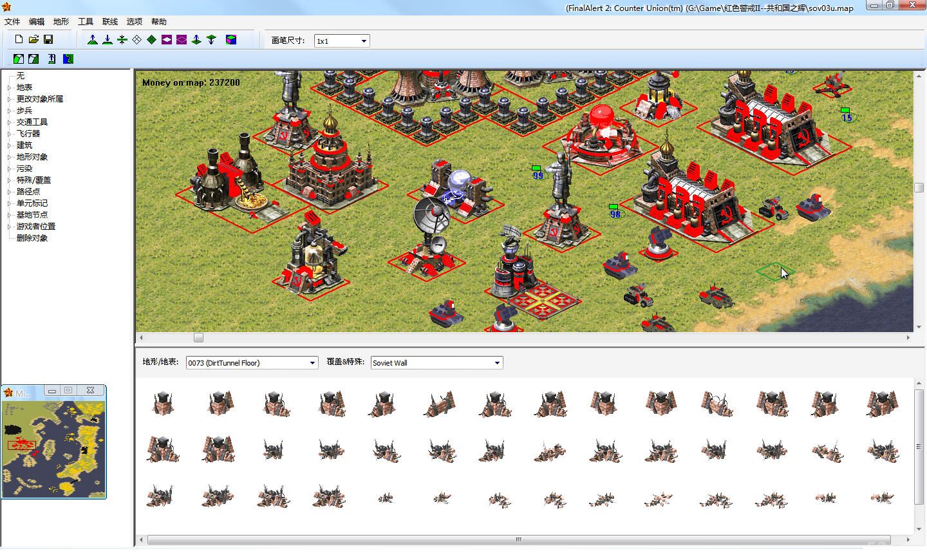
Task: Pick the first Soviet wall tile in the top row
Action: (163, 403)
